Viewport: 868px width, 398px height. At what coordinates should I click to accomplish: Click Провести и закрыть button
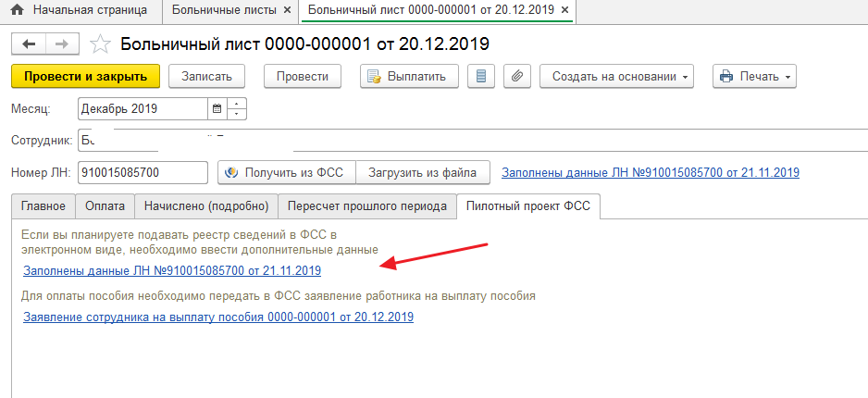click(86, 77)
